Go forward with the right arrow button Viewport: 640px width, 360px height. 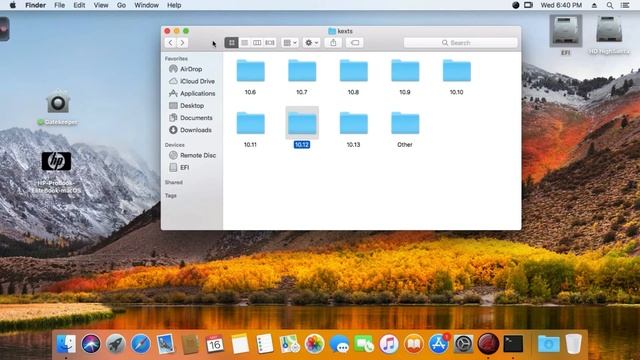(182, 42)
